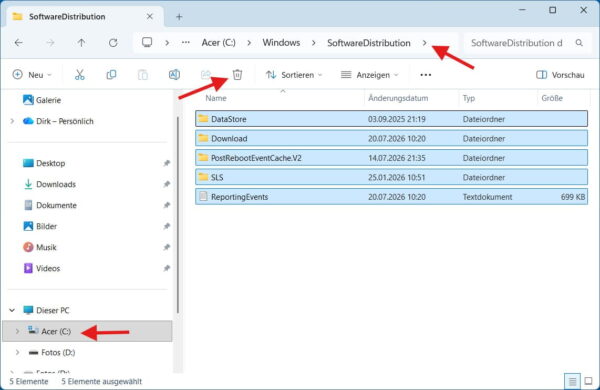Sort by Größe column header
Screen dimensions: 600x390
pyautogui.click(x=552, y=98)
